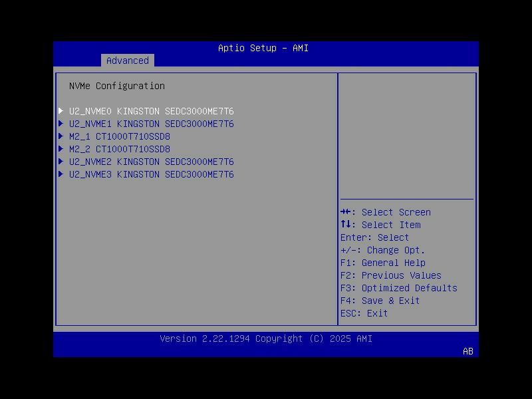Click the arrow glyph before M2_1
The width and height of the screenshot is (532, 399).
coord(61,136)
